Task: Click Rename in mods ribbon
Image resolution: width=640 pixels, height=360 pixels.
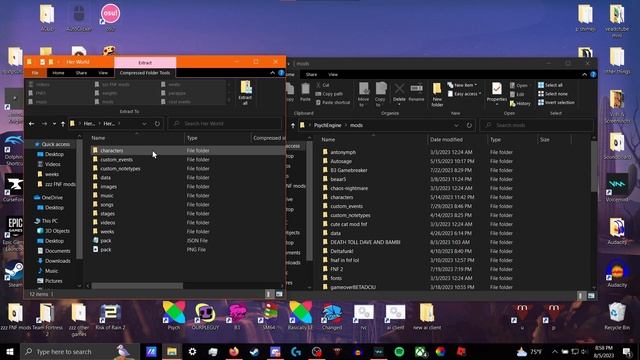Action: click(417, 93)
